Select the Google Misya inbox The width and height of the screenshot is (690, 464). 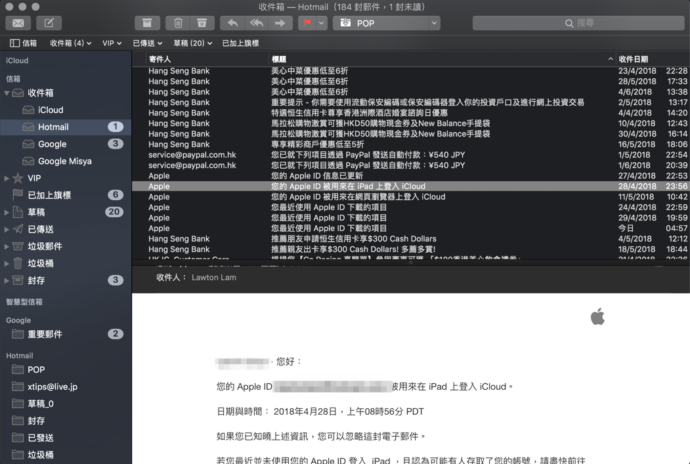click(66, 161)
